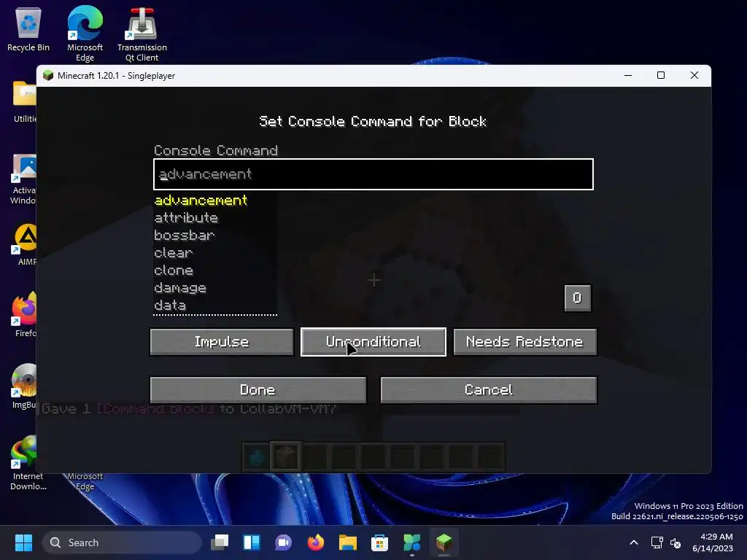Click the taskbar Search box
This screenshot has height=560, width=747.
tap(122, 542)
